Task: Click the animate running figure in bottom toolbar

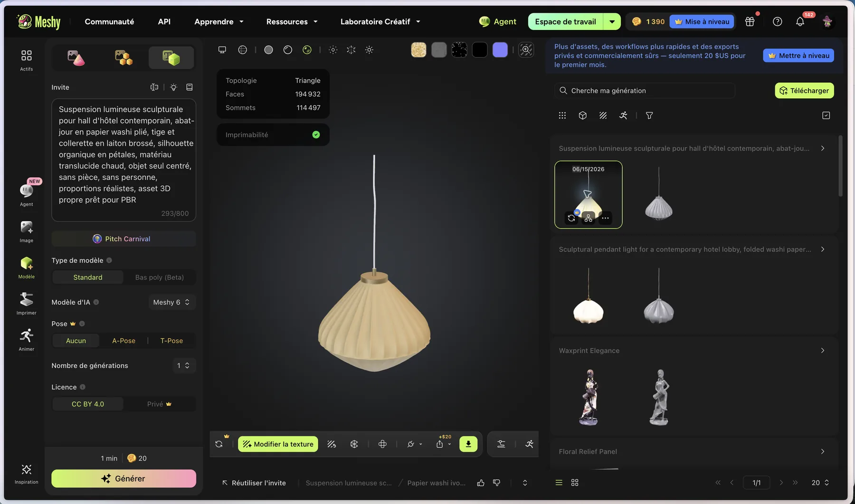Action: coord(529,444)
